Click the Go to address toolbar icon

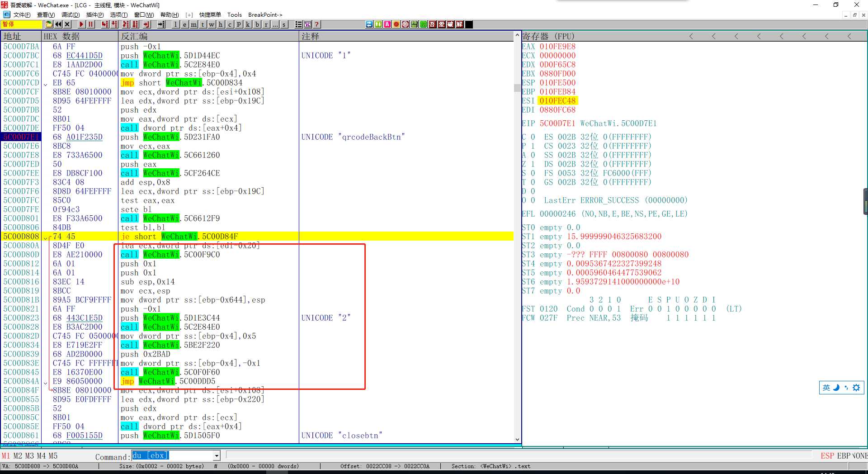(x=161, y=24)
